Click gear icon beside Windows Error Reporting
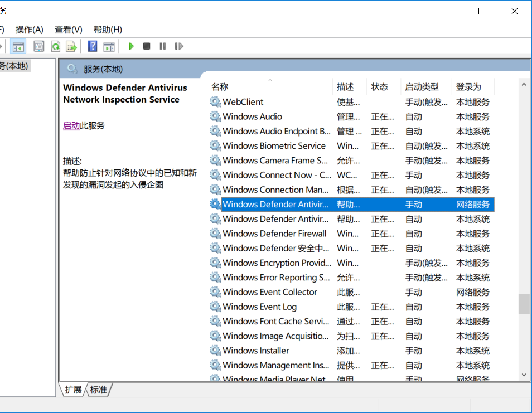Screen dimensions: 532x413 tap(215, 278)
